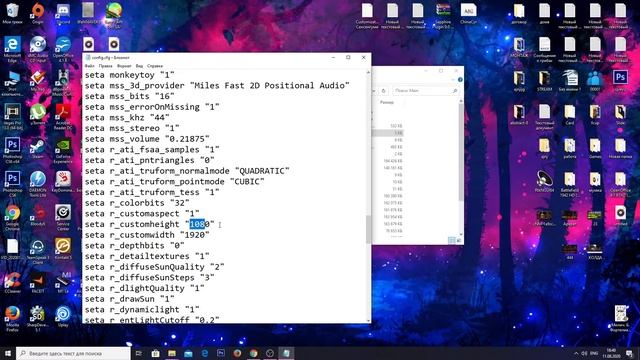The image size is (640, 360).
Task: Open Task View on the taskbar
Action: [x=139, y=353]
